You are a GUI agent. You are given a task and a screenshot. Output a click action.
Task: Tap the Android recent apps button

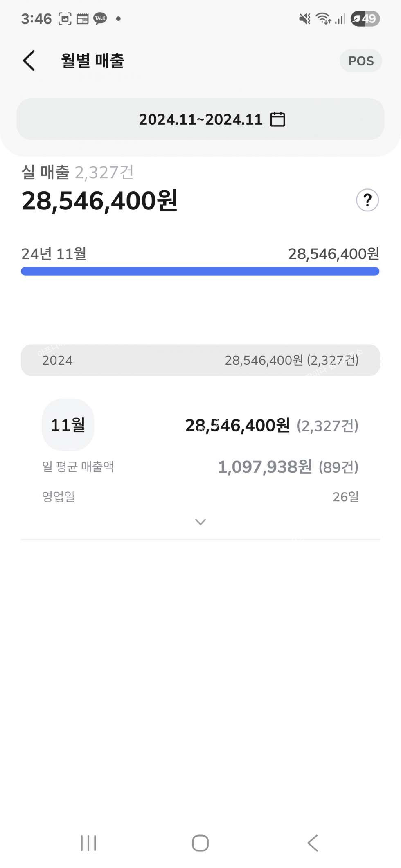point(88,843)
